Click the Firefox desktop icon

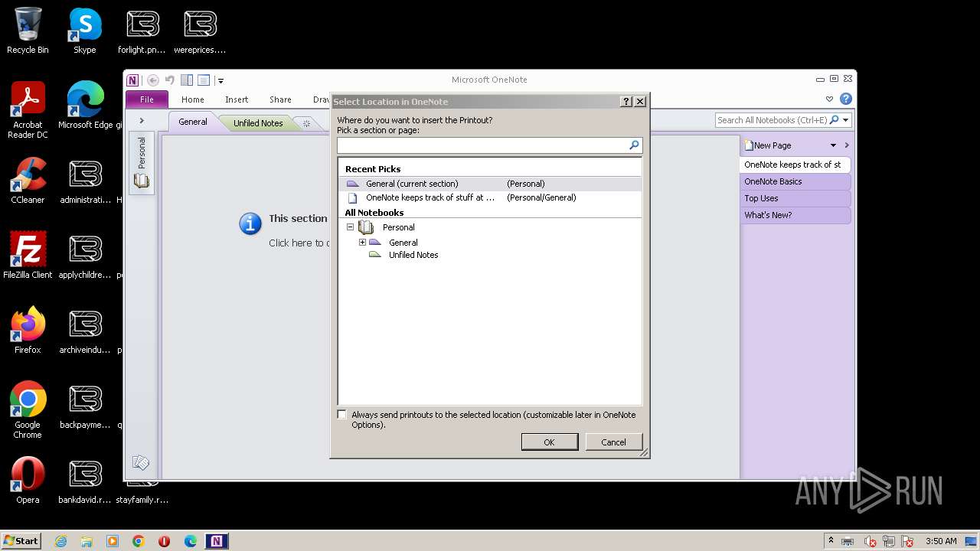click(28, 331)
